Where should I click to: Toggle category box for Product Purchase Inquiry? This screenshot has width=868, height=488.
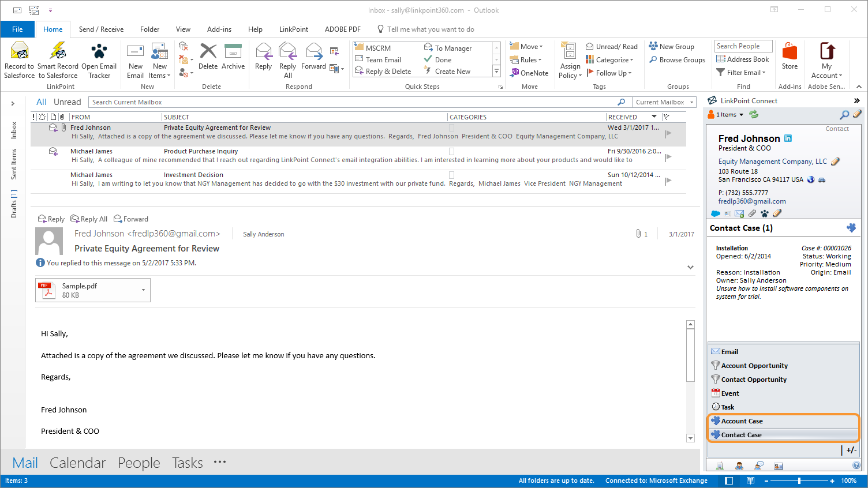[x=451, y=151]
